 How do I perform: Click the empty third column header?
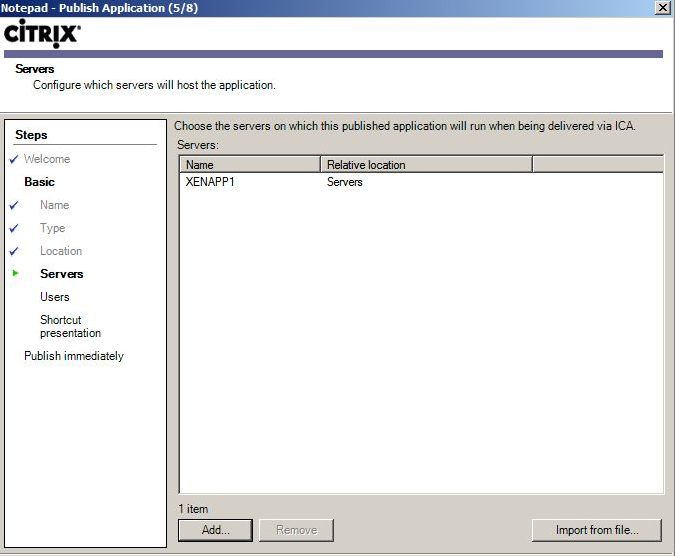click(x=598, y=164)
